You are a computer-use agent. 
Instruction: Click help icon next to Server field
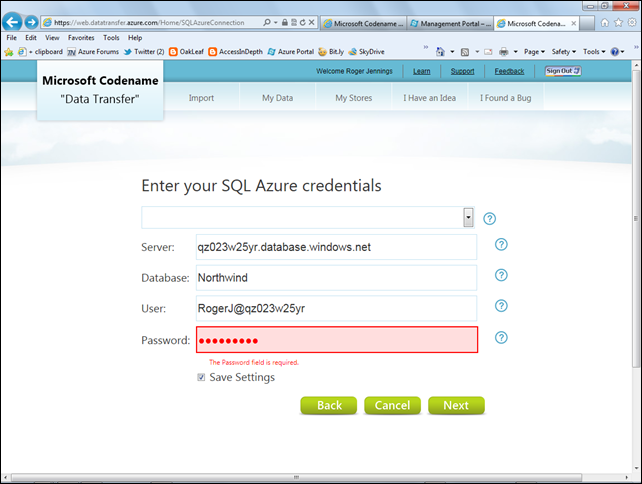(x=501, y=244)
